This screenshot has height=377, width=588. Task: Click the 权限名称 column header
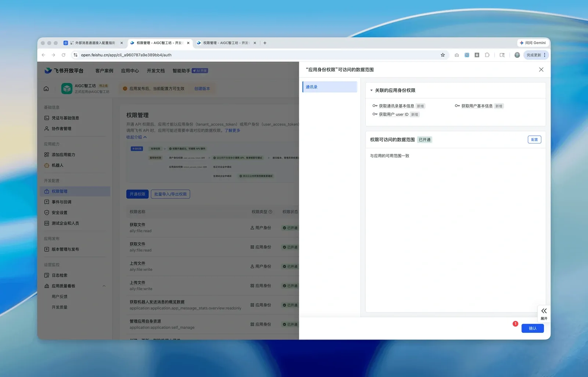coord(137,212)
